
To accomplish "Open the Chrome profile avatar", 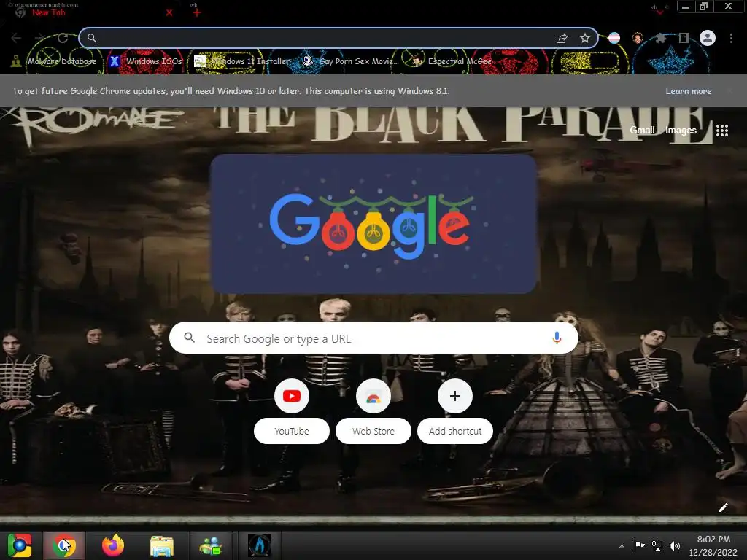I will click(708, 38).
